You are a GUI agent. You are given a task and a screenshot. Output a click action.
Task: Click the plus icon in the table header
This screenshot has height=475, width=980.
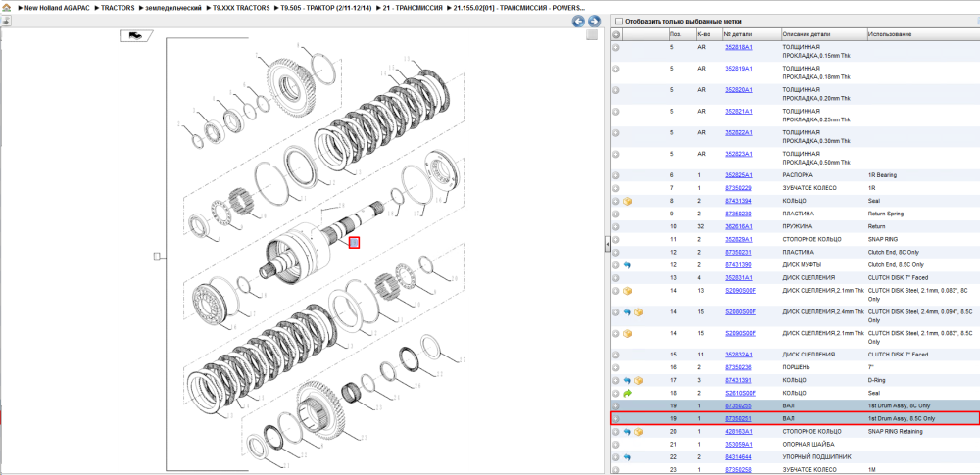[616, 34]
